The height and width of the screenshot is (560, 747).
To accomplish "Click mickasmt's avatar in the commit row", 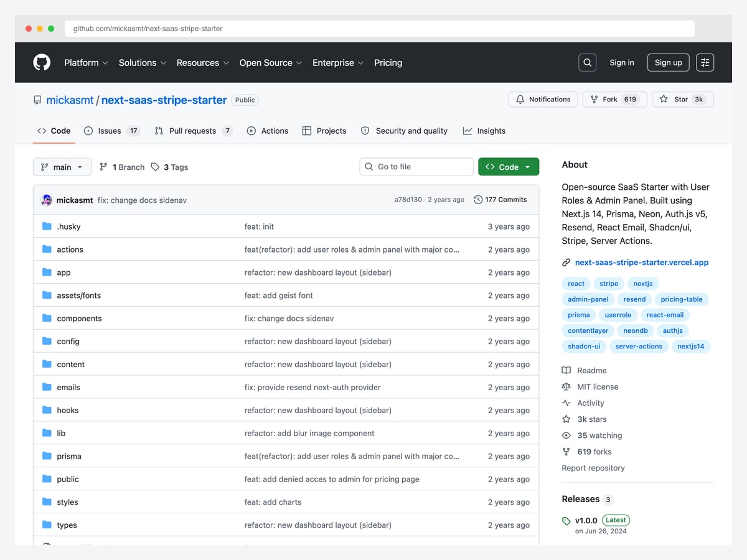I will click(x=46, y=200).
